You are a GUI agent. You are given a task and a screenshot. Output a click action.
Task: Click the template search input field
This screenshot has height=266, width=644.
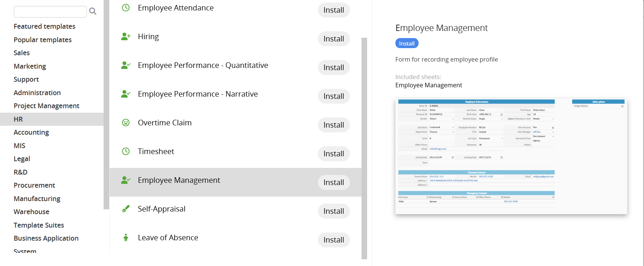click(50, 12)
